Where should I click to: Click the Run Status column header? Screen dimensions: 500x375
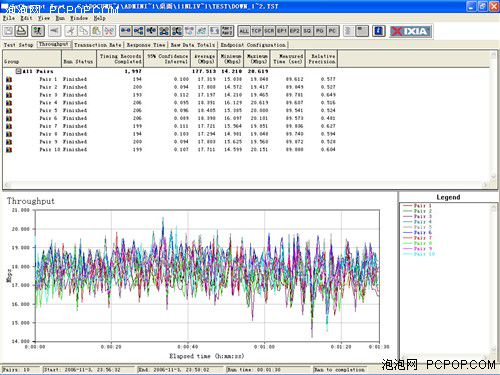[79, 59]
